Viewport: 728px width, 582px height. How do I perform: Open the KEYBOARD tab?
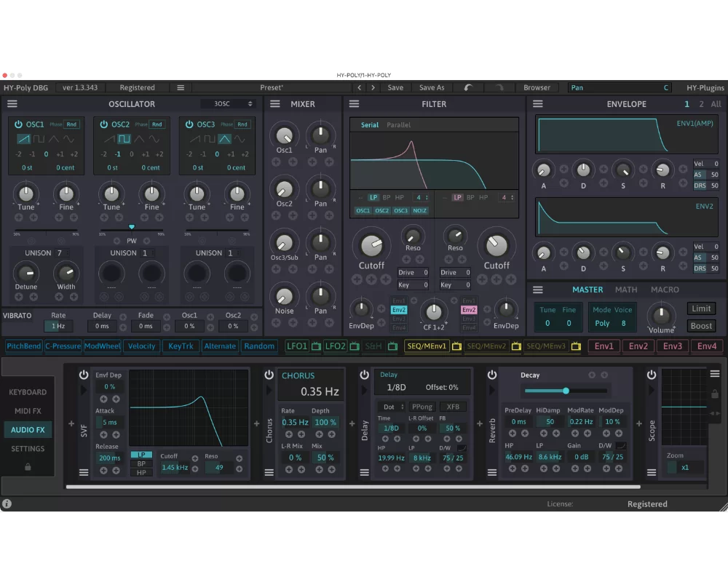28,392
